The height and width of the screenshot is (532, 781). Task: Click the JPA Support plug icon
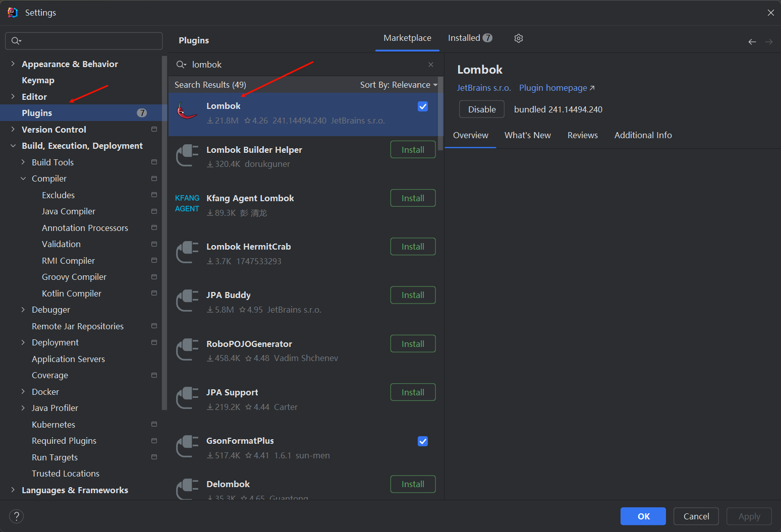pyautogui.click(x=187, y=398)
